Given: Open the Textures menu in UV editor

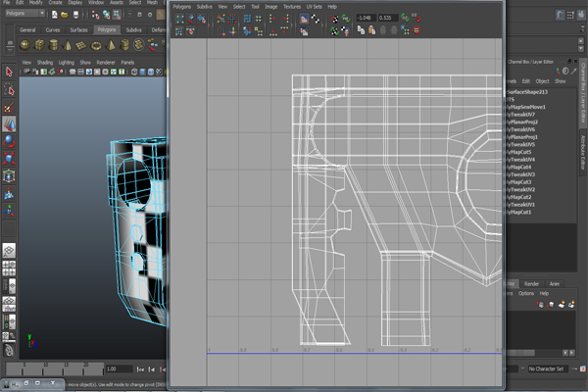Looking at the screenshot, I should (x=292, y=7).
